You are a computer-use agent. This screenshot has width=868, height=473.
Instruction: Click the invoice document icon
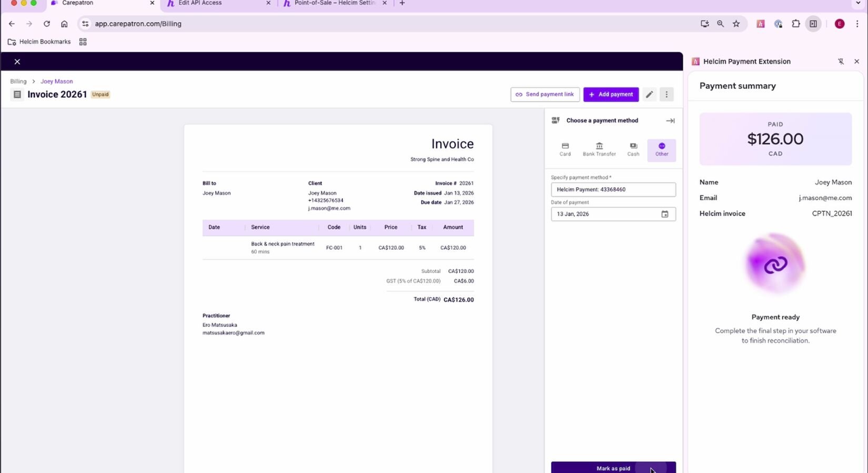tap(17, 95)
